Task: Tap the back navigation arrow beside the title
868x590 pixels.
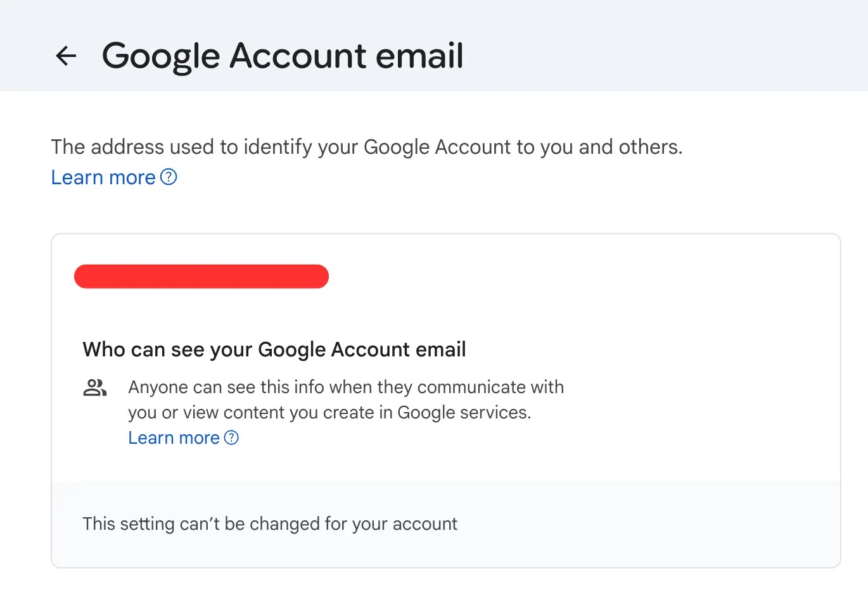Action: 66,56
